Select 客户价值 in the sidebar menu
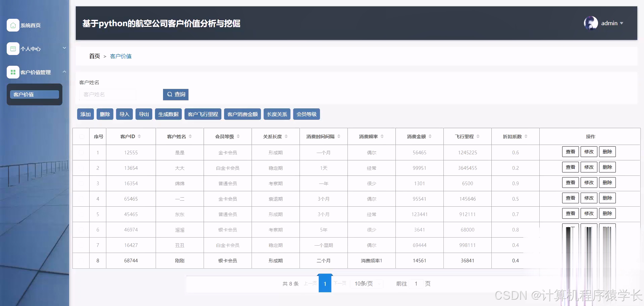Screen dimensions: 644x306 (x=34, y=94)
